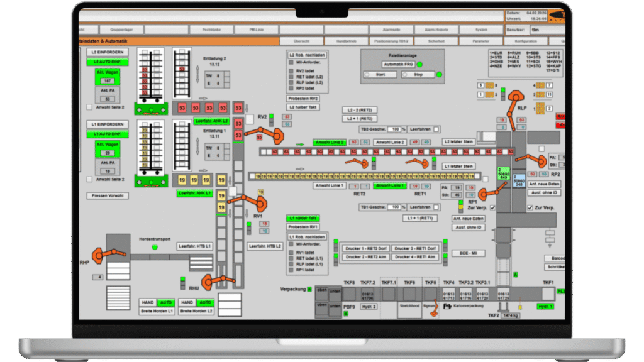Viewport: 644px width, 362px height.
Task: Click the Hordentransport green status light
Action: 155,247
